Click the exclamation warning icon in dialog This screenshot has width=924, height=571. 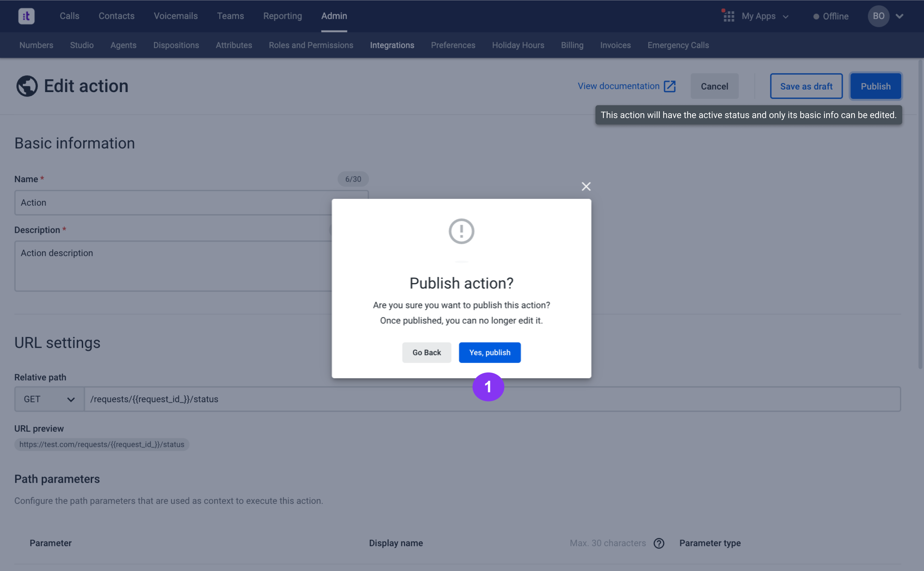pos(461,231)
